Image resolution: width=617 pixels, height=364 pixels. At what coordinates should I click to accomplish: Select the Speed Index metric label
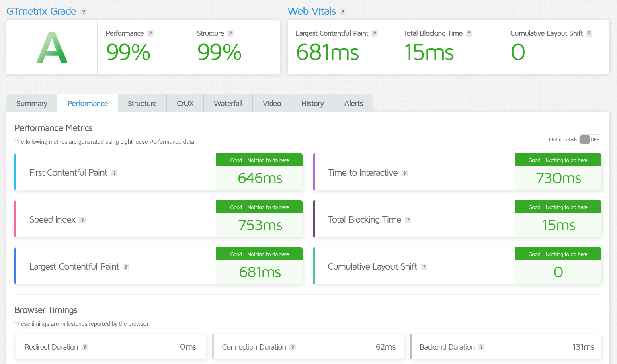[52, 220]
